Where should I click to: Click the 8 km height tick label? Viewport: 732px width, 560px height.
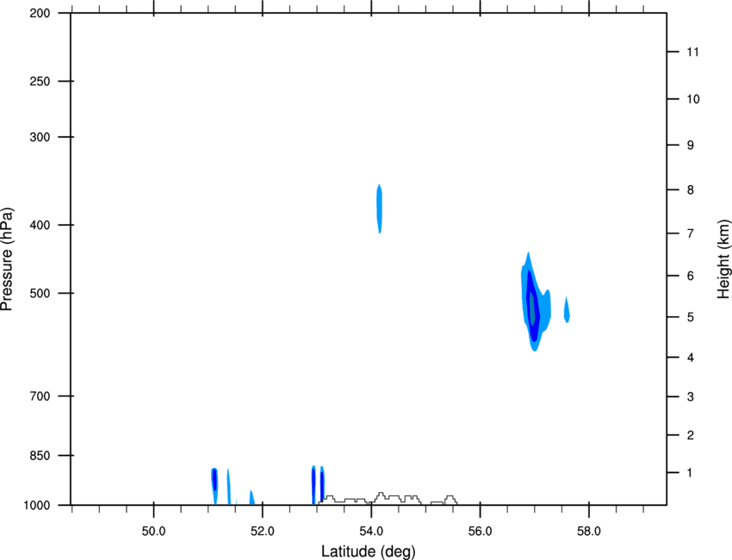[x=691, y=190]
